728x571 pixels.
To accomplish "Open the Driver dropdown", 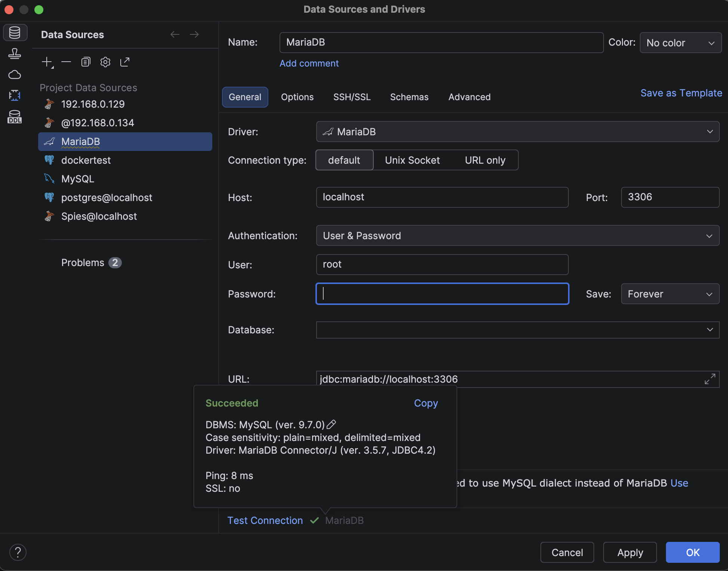I will pyautogui.click(x=518, y=132).
